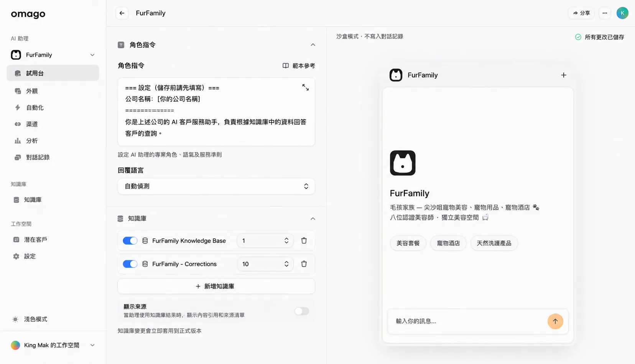Send message with orange arrow button

(555, 321)
